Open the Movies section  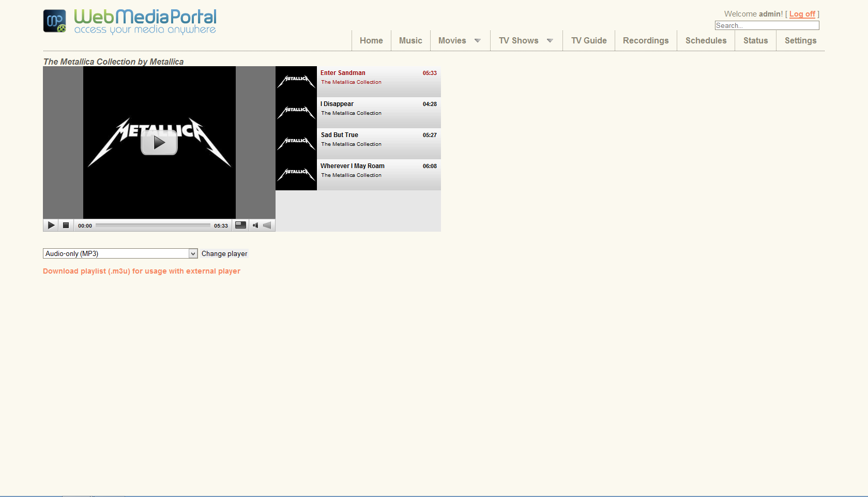click(452, 40)
